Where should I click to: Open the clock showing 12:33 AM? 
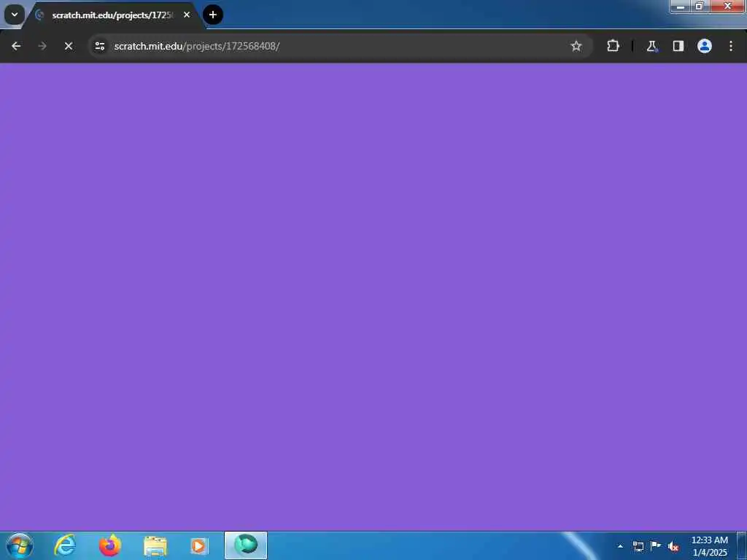pyautogui.click(x=710, y=546)
